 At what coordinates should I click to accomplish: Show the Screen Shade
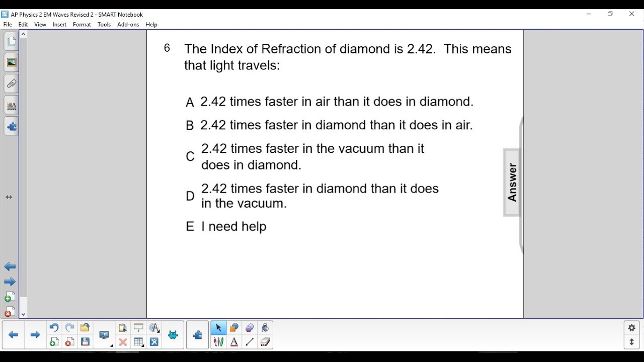(138, 328)
